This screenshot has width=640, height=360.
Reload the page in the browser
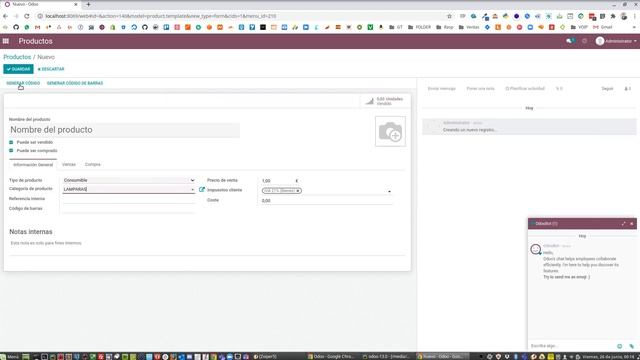[27, 16]
